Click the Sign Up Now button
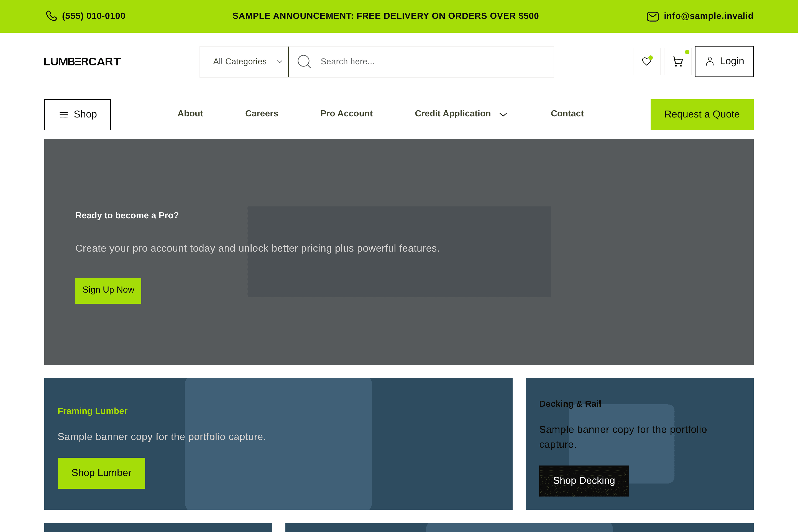This screenshot has width=798, height=532. (108, 290)
